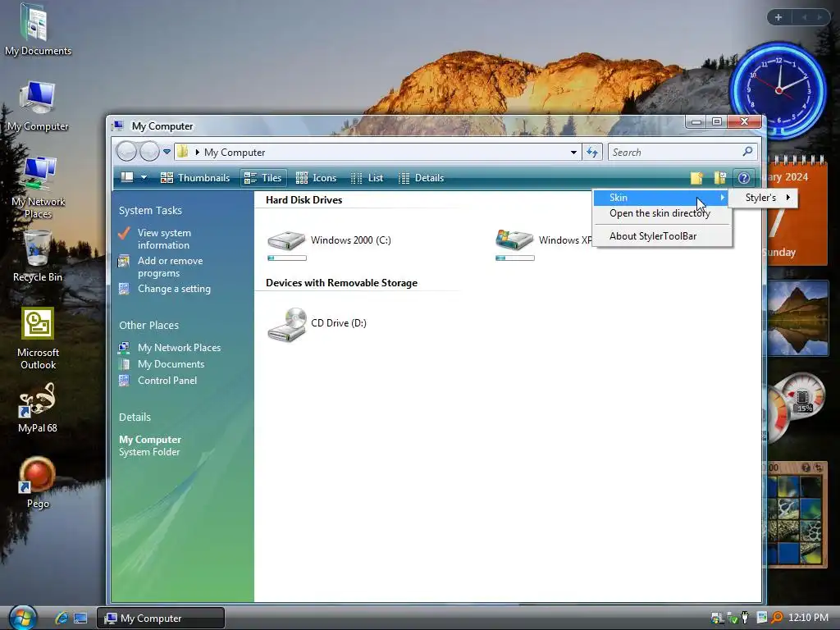The image size is (840, 630).
Task: Click the taskbar clock showing 12:10 PM
Action: coord(808,618)
